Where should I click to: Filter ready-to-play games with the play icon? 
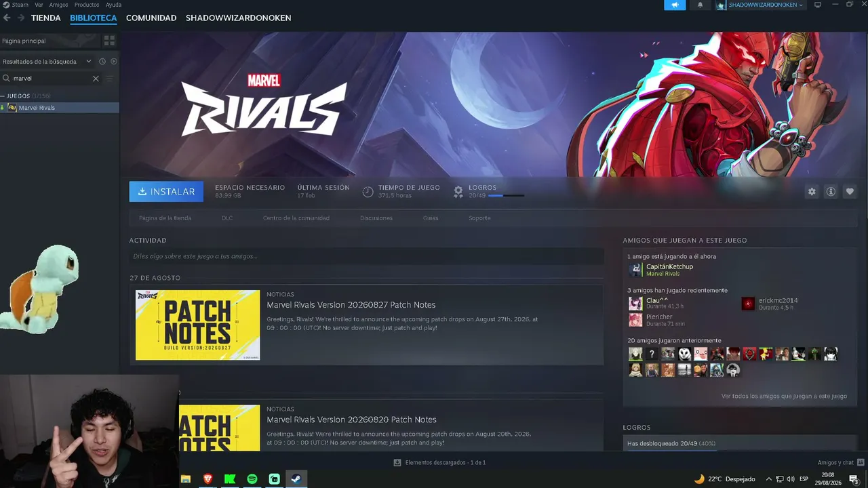114,61
